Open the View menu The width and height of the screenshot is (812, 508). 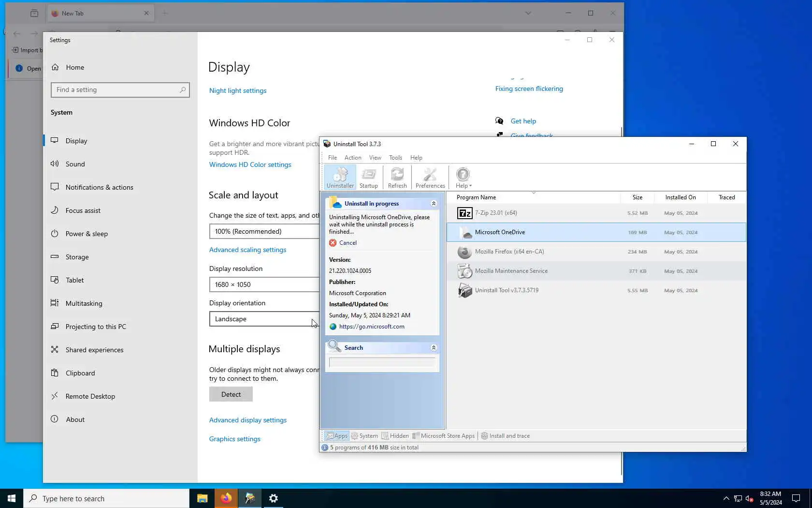[375, 158]
